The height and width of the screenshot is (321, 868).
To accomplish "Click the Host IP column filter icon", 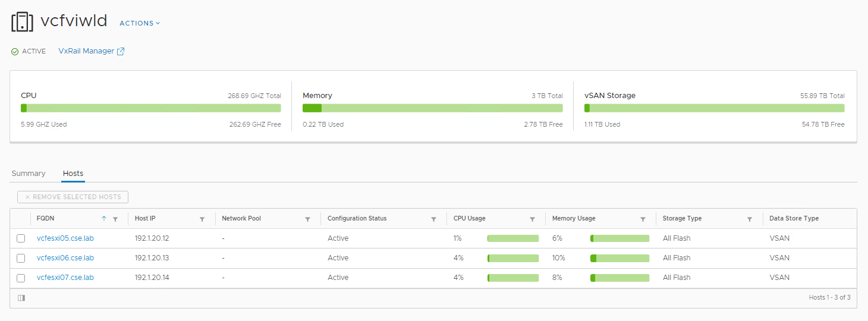I will pos(202,219).
